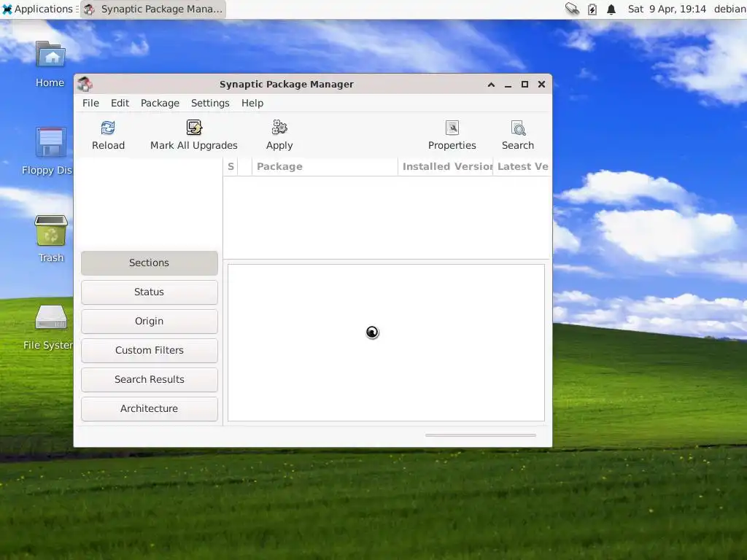
Task: Select the Sections filter button
Action: pyautogui.click(x=149, y=262)
